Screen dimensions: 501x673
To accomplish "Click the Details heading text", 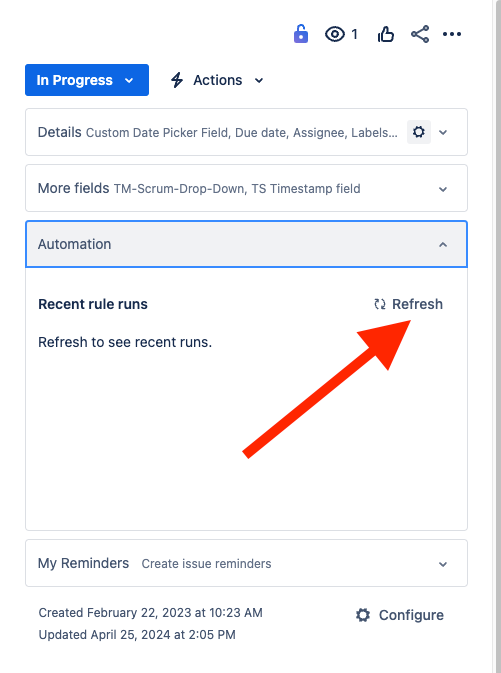I will (60, 132).
